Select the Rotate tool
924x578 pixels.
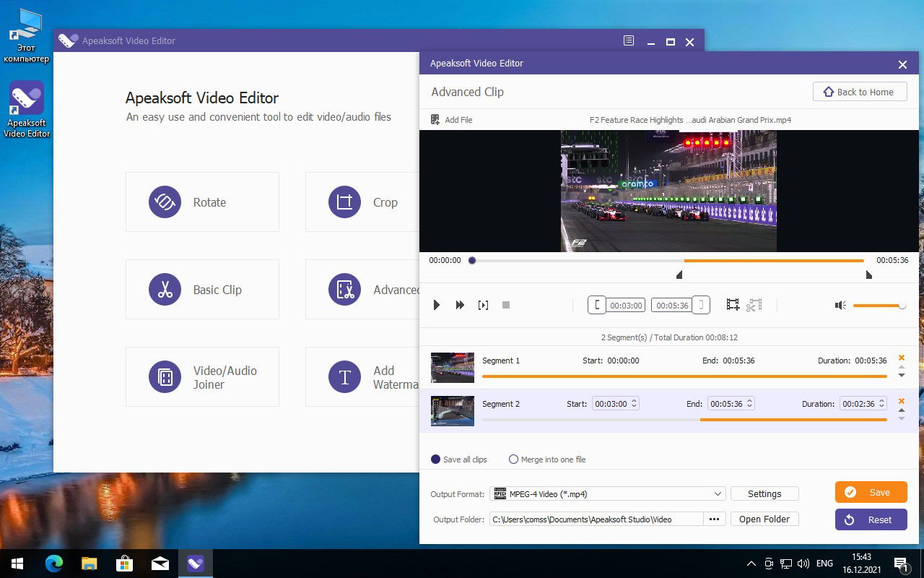point(202,202)
